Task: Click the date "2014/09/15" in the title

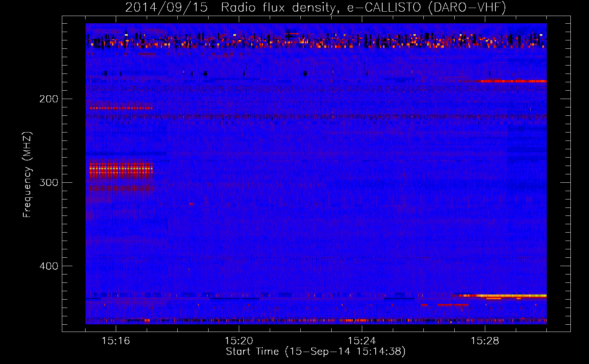Action: 167,7
